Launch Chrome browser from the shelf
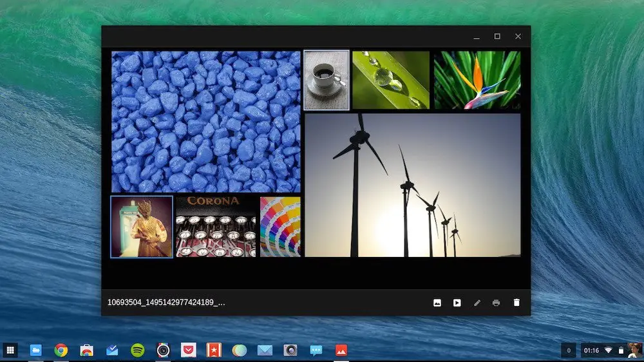The height and width of the screenshot is (362, 644). tap(61, 350)
